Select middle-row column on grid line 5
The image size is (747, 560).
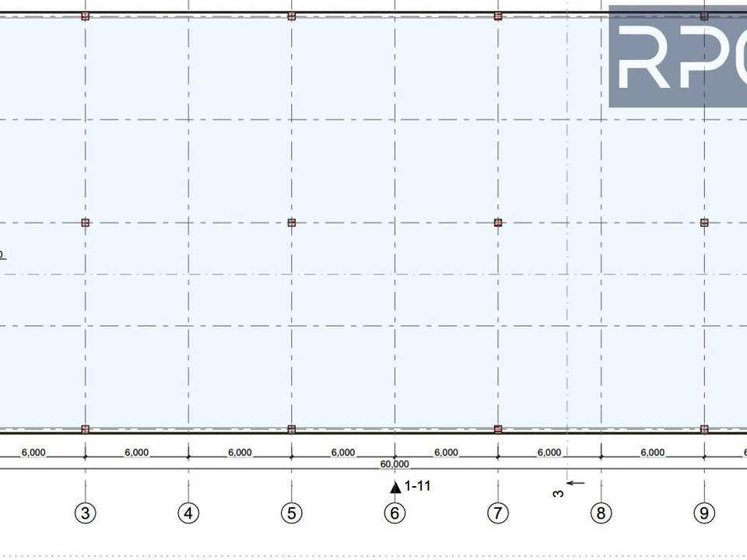292,222
